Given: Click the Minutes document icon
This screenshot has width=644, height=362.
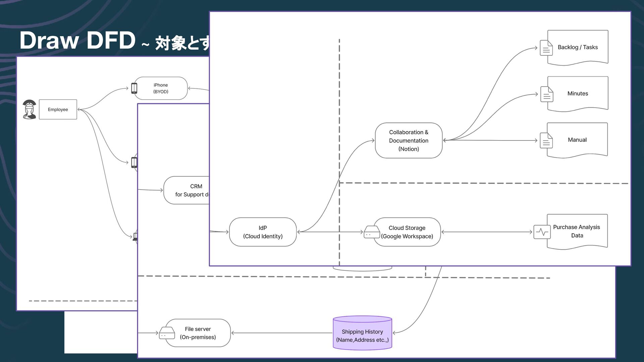Looking at the screenshot, I should (547, 94).
